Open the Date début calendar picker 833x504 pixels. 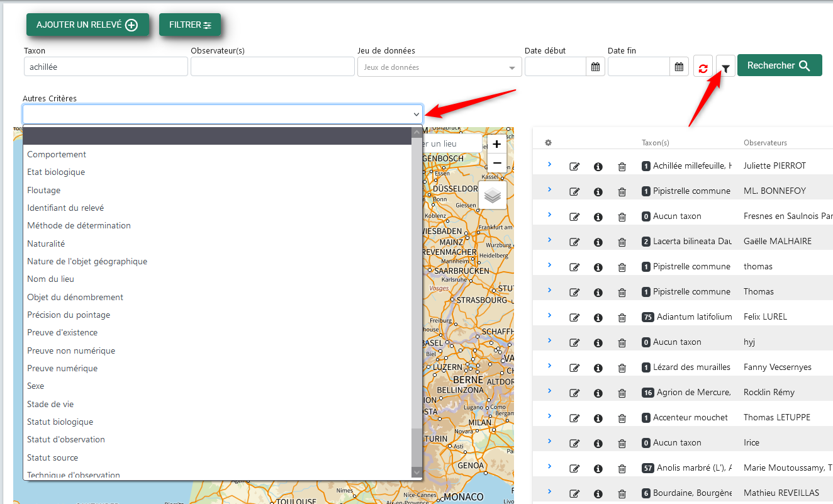click(595, 67)
